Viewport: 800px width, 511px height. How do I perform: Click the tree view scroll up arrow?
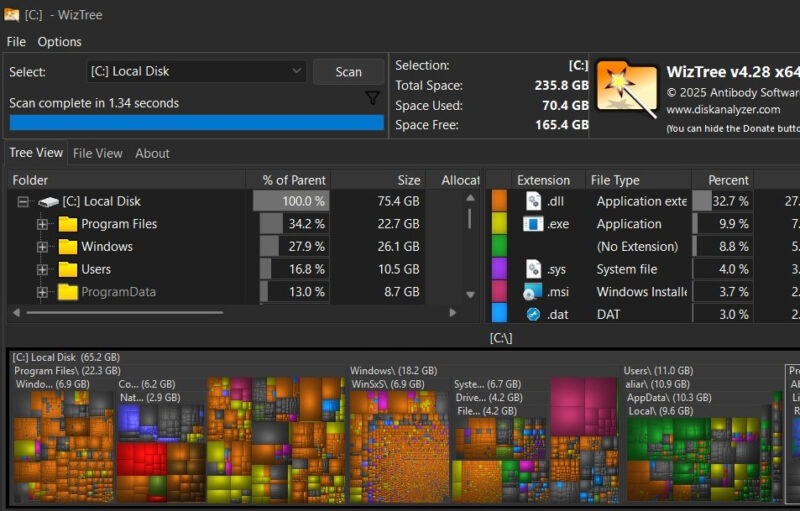tap(470, 198)
